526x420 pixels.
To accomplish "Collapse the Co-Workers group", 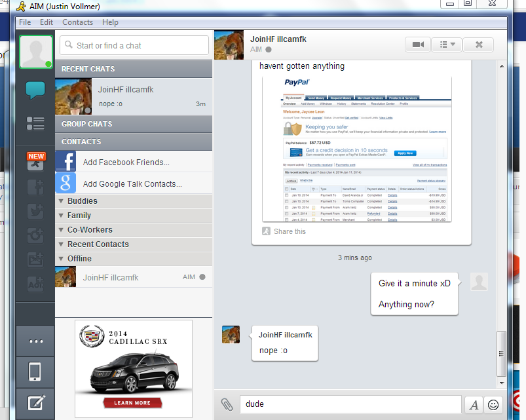I will click(x=61, y=230).
